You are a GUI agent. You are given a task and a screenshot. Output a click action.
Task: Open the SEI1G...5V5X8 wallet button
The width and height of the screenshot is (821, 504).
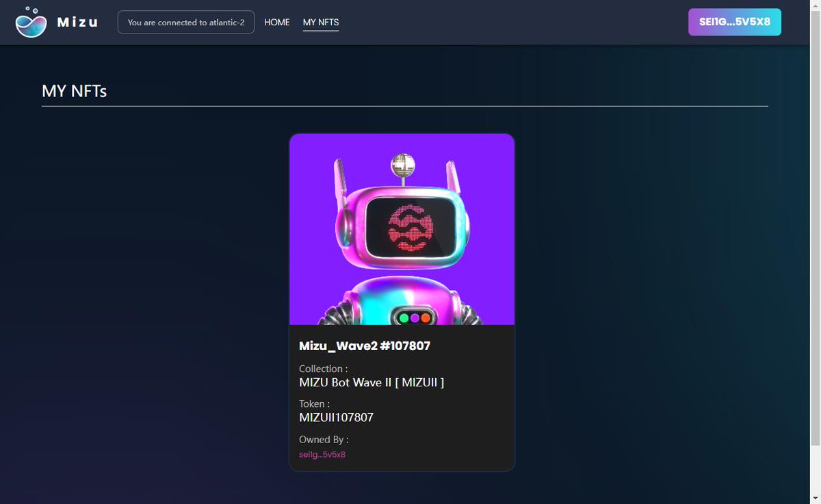[735, 22]
